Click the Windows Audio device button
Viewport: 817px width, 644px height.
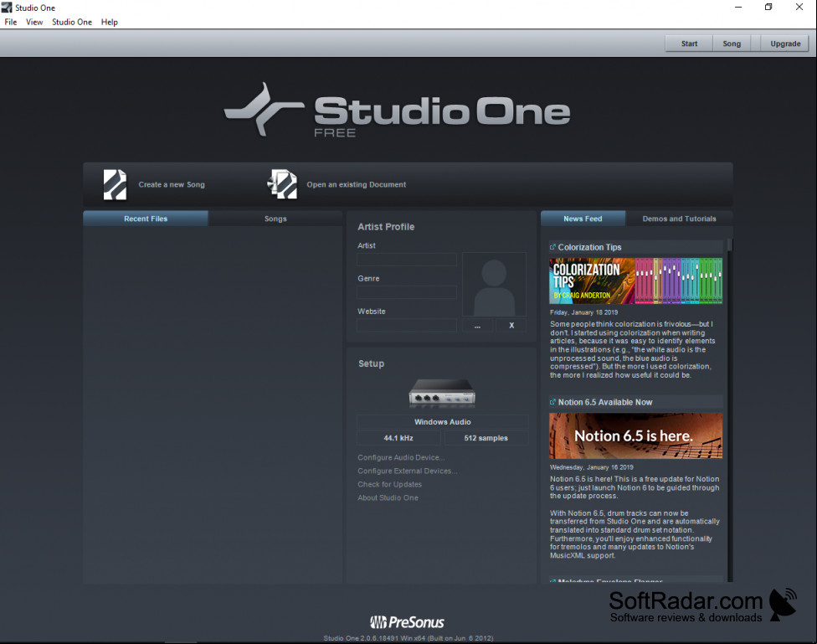442,422
